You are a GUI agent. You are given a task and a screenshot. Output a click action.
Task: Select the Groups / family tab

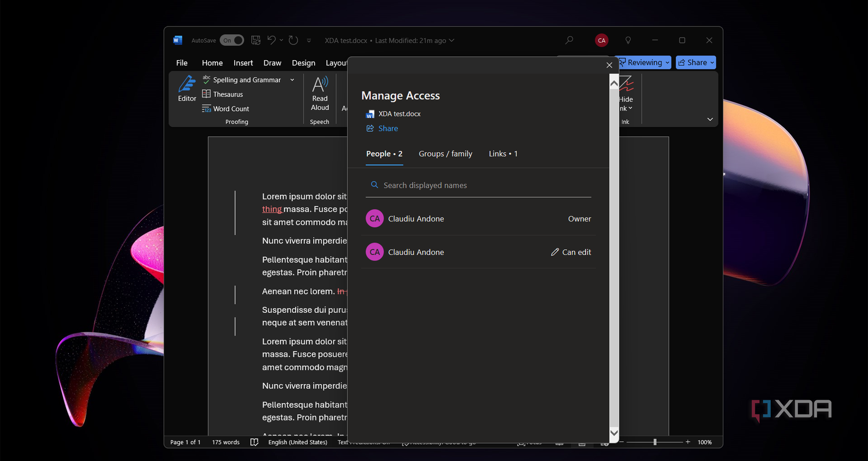pos(446,154)
